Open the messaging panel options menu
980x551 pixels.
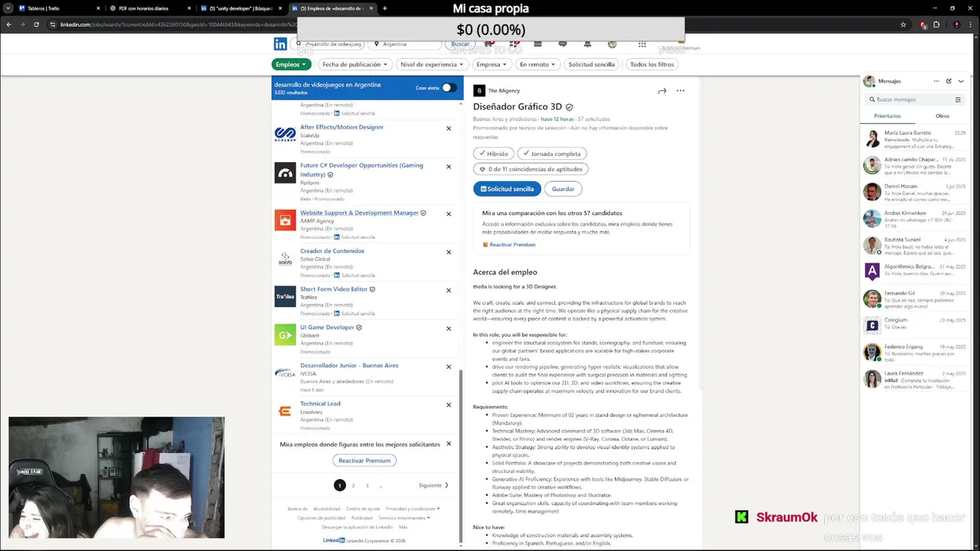point(936,81)
